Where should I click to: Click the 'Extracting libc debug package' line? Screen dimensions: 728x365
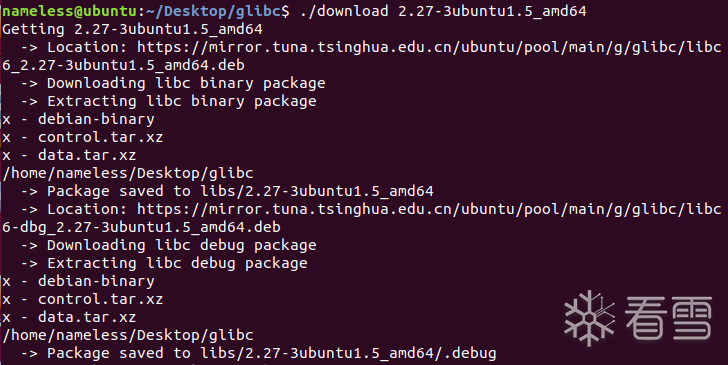pos(164,264)
